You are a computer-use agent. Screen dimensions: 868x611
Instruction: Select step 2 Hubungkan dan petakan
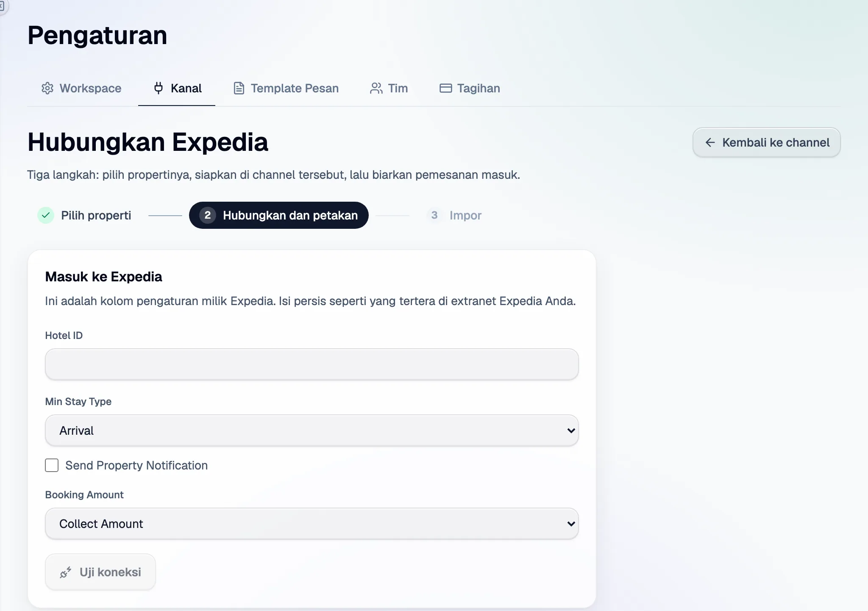point(279,215)
